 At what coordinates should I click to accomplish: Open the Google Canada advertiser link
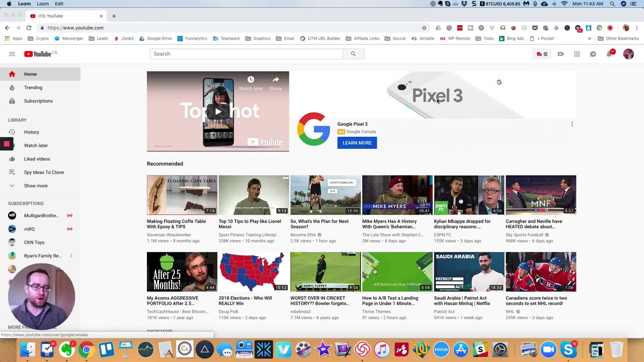tap(361, 132)
